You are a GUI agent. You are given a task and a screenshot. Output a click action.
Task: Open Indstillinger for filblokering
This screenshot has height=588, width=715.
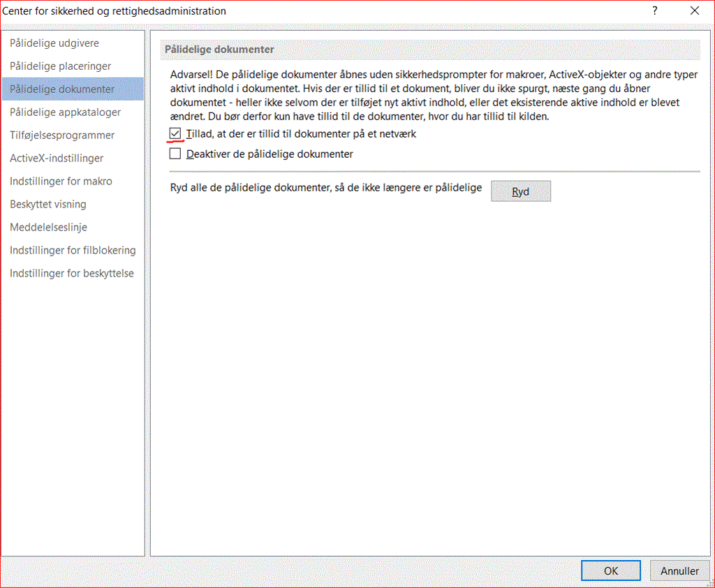point(73,251)
